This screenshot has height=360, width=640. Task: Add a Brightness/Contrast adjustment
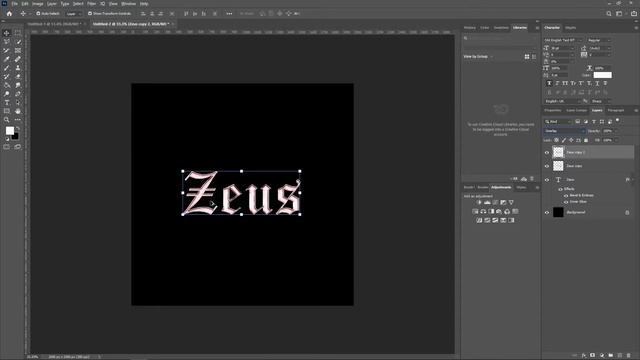pyautogui.click(x=479, y=202)
